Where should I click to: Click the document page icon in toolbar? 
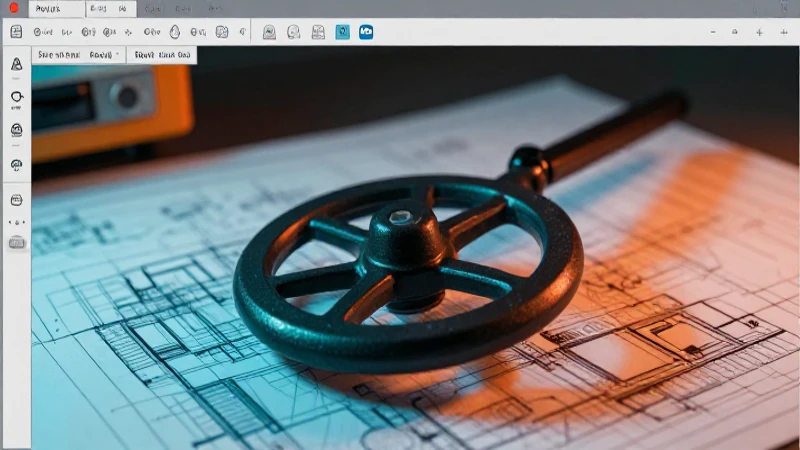click(16, 32)
